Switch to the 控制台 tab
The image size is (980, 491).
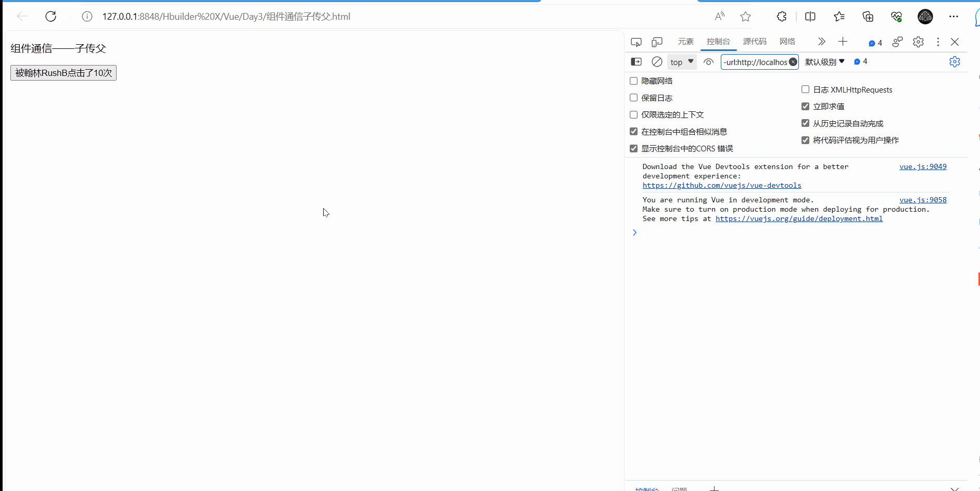(x=718, y=42)
